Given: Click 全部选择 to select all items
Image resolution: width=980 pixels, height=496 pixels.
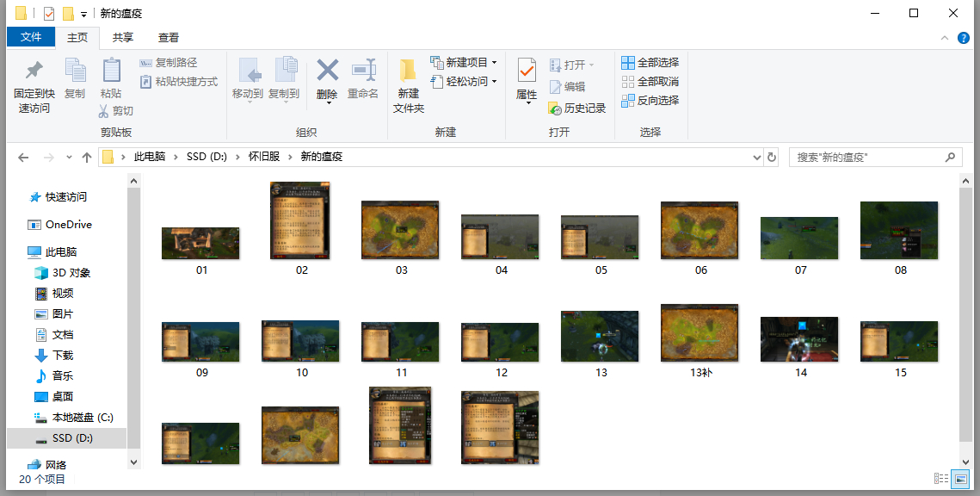Looking at the screenshot, I should click(650, 63).
